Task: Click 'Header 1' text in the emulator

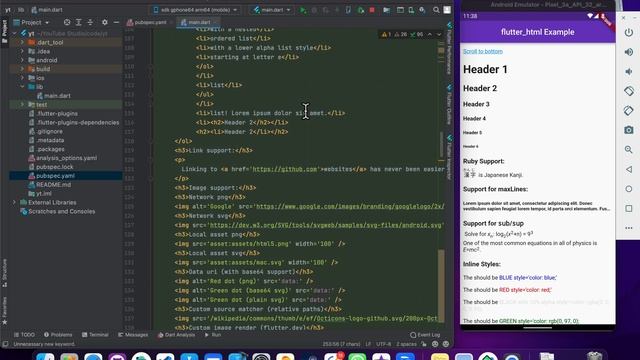Action: click(x=485, y=69)
